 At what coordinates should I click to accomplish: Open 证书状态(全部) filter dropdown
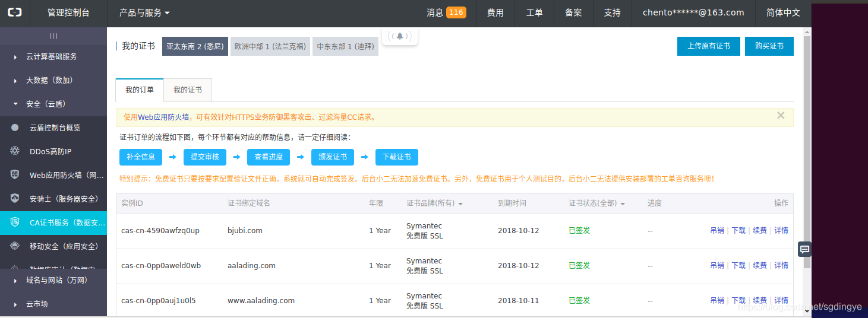tap(596, 203)
